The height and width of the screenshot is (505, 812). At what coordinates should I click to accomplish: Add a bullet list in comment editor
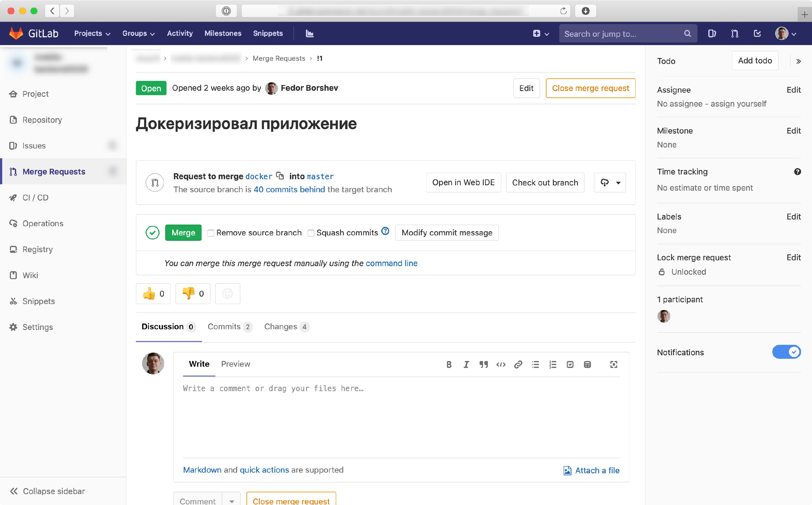pos(535,364)
